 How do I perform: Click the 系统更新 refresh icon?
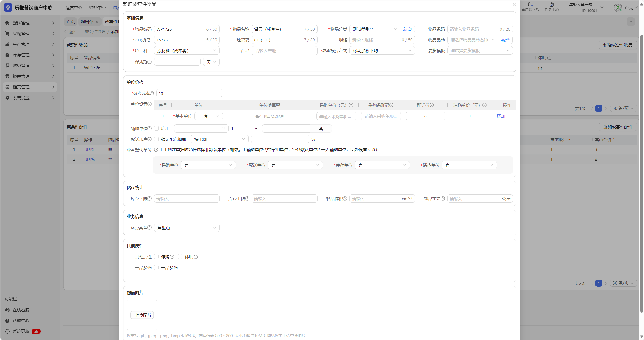tap(7, 331)
